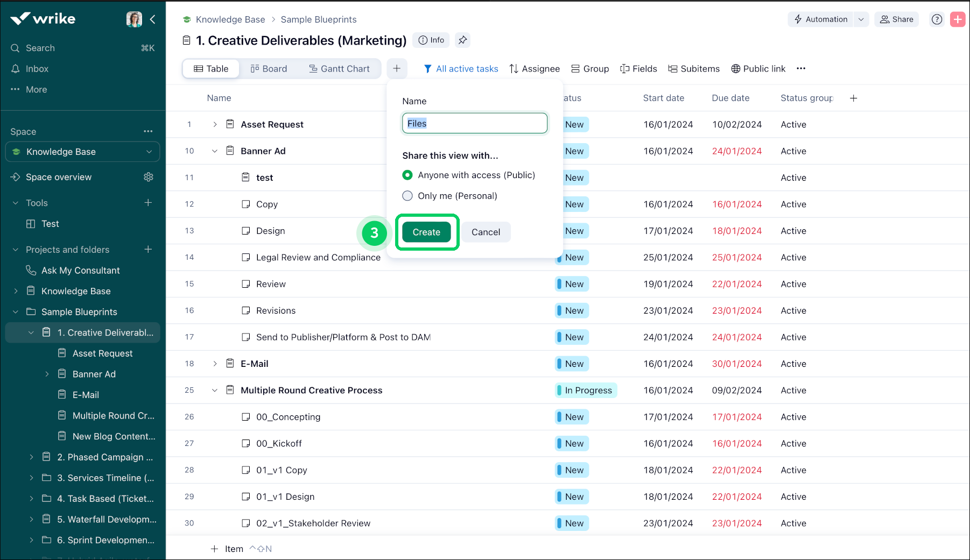
Task: Toggle Subitems display
Action: 694,68
